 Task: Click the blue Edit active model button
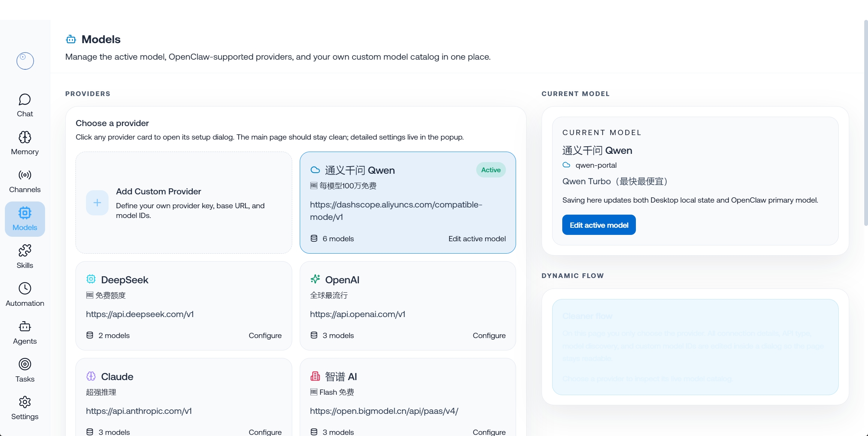point(599,225)
